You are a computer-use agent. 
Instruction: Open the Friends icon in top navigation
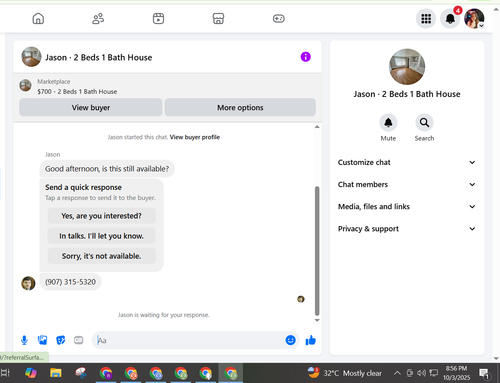click(x=98, y=19)
